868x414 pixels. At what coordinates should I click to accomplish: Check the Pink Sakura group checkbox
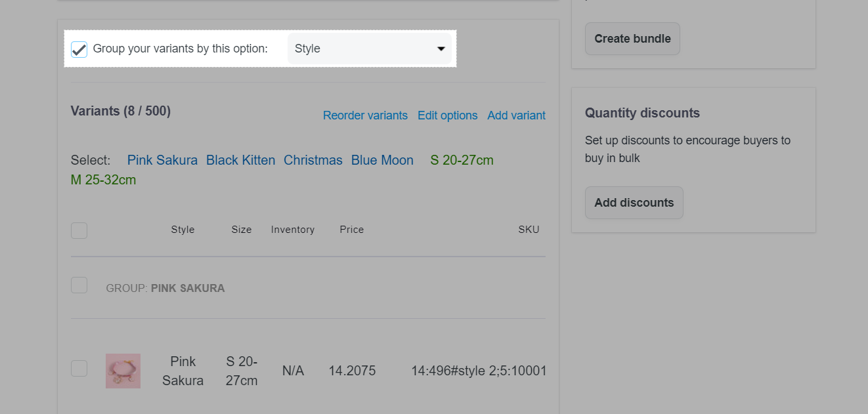tap(79, 285)
